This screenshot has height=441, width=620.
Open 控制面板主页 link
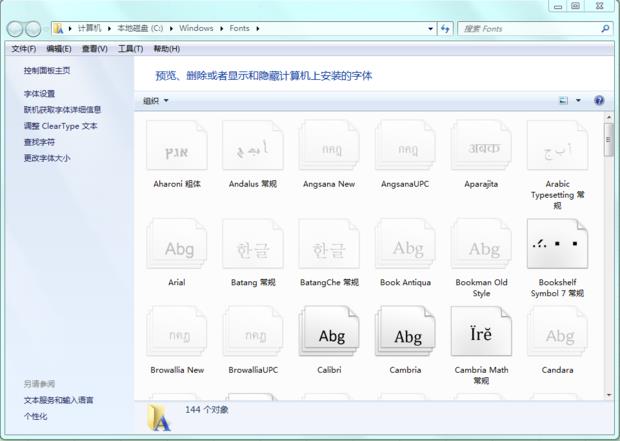tap(47, 70)
